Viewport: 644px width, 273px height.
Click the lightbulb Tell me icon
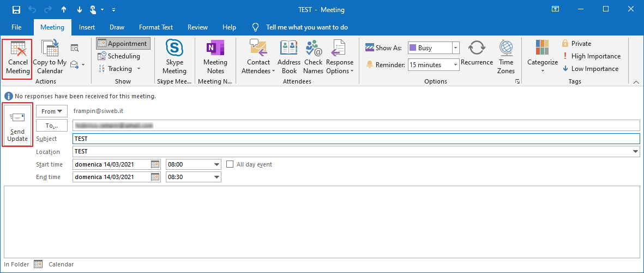click(x=255, y=27)
